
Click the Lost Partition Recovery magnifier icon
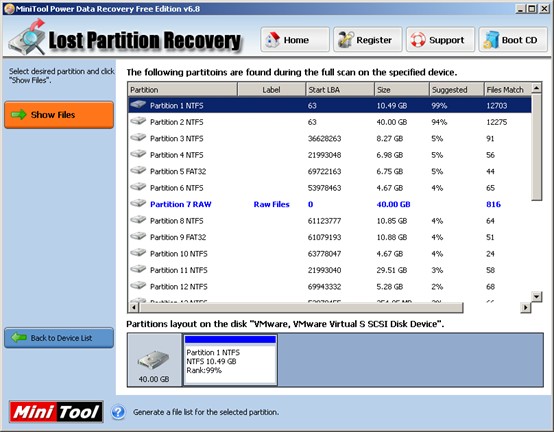pos(27,37)
